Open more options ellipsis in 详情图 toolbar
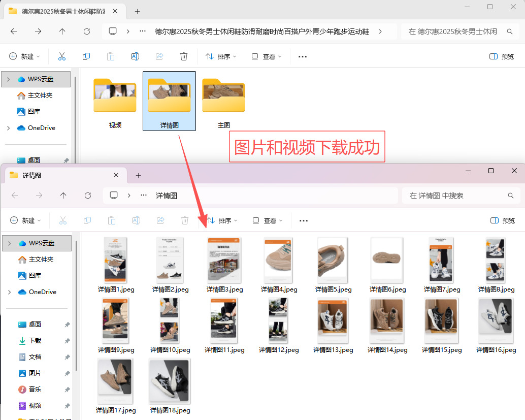 pos(303,221)
